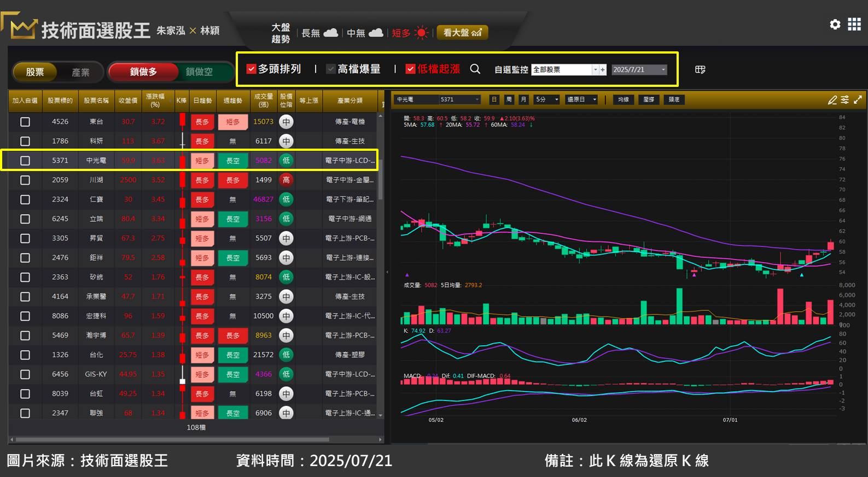Expand chart to fullscreen
Screen dimensions: 868x477
858,99
